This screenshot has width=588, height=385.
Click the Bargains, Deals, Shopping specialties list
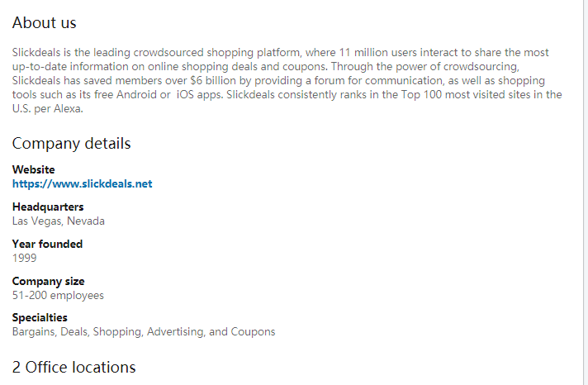pyautogui.click(x=144, y=332)
